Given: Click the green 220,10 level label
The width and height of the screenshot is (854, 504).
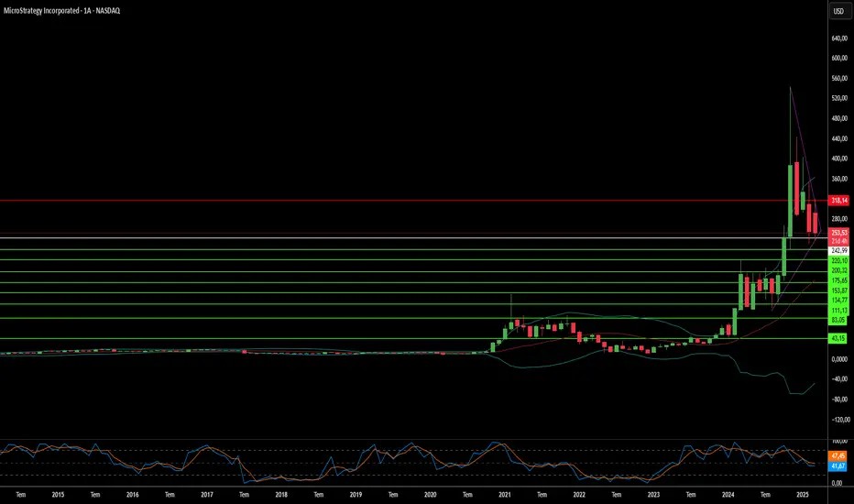Looking at the screenshot, I should click(x=838, y=261).
